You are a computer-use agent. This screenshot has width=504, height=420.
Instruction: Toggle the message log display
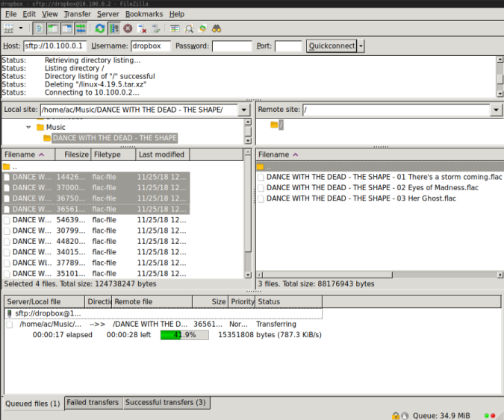[40, 28]
